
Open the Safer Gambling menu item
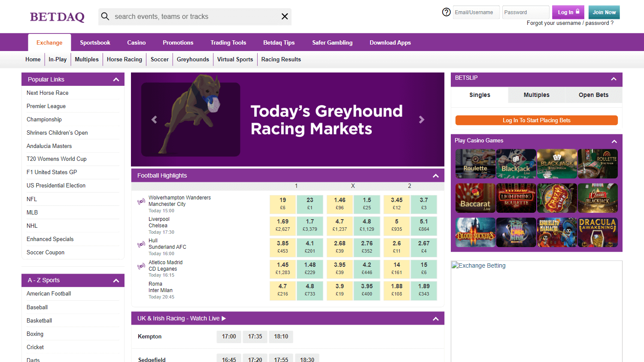[332, 42]
